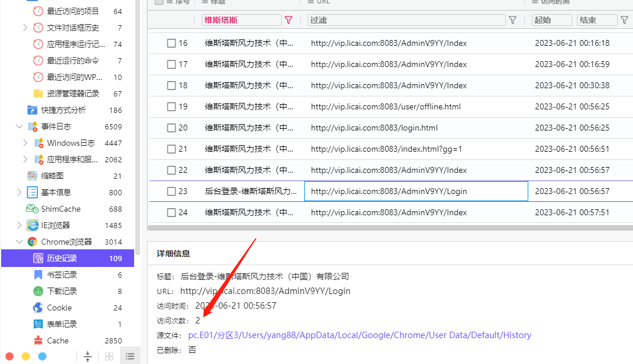Click the ShimCache icon

pyautogui.click(x=32, y=209)
